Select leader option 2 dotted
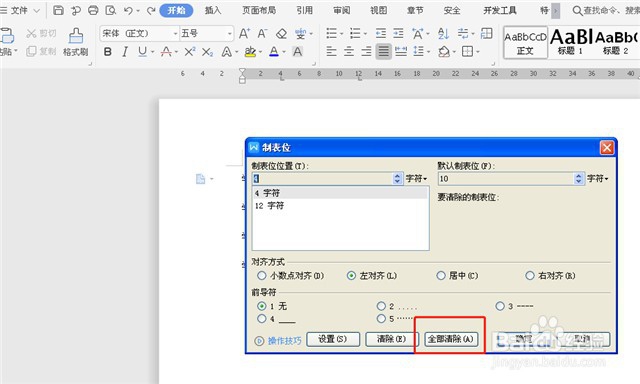 (381, 306)
